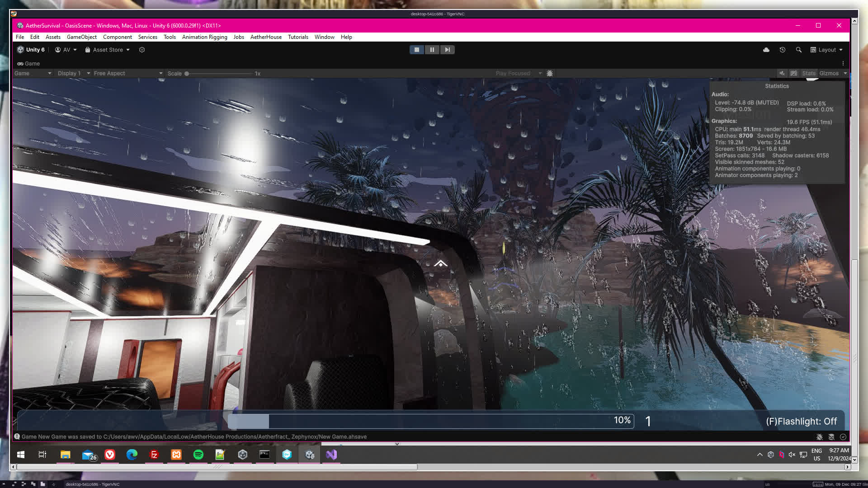Open the settings gear beside Asset Store
Image resolution: width=868 pixels, height=488 pixels.
click(142, 50)
